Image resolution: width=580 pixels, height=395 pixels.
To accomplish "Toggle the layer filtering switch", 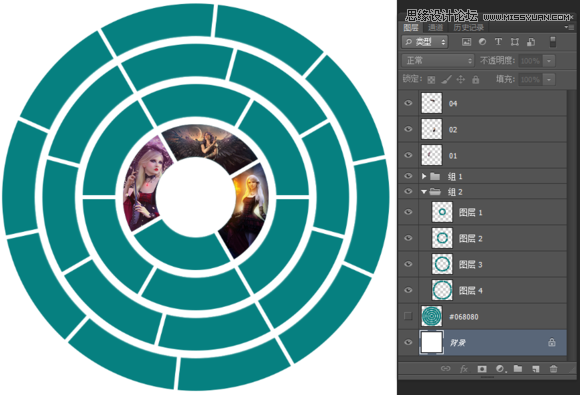I will 552,41.
